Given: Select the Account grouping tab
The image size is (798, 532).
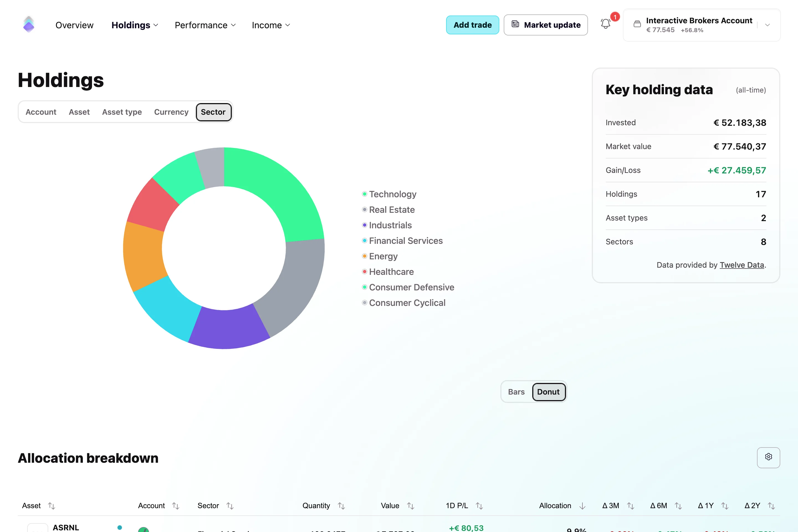Looking at the screenshot, I should (41, 112).
